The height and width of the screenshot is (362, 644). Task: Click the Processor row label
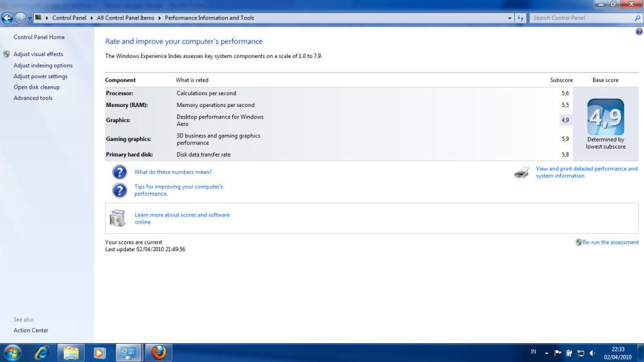120,93
